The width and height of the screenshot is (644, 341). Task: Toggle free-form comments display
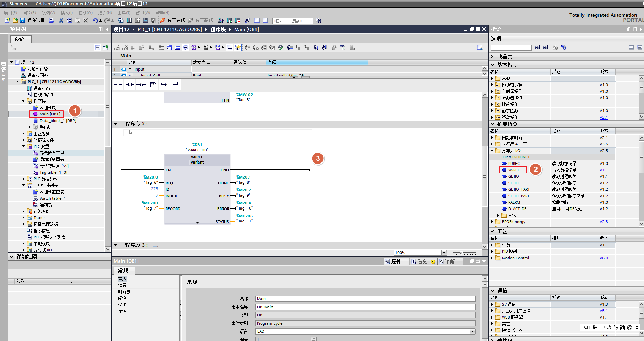pos(186,48)
